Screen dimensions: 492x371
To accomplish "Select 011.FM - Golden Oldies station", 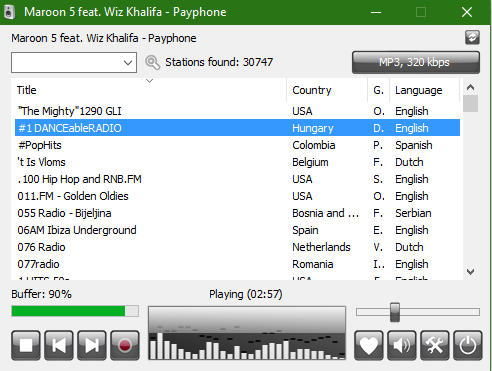I will [x=237, y=196].
